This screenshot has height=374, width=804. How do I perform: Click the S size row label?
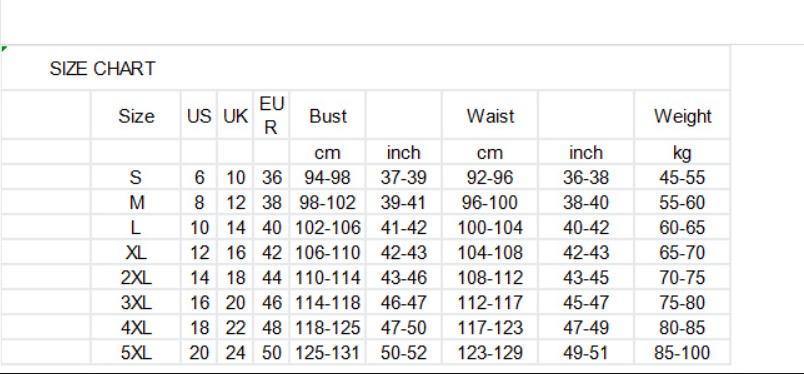[136, 178]
